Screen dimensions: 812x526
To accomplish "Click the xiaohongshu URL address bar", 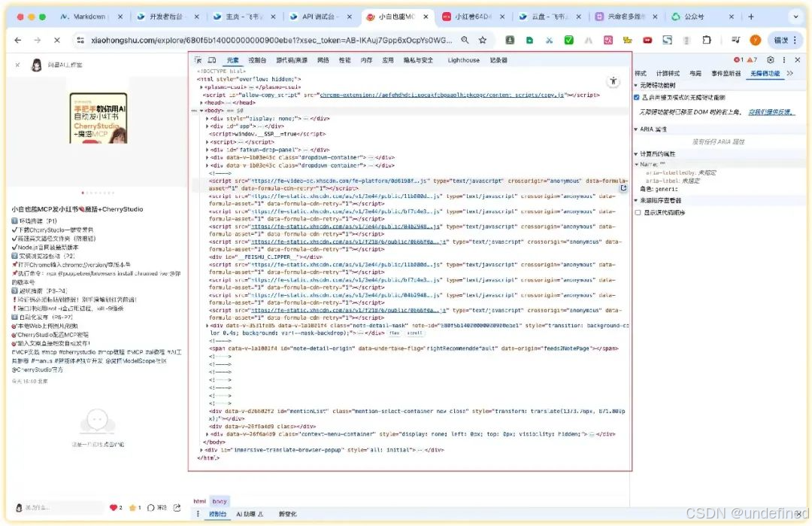I will (x=271, y=40).
